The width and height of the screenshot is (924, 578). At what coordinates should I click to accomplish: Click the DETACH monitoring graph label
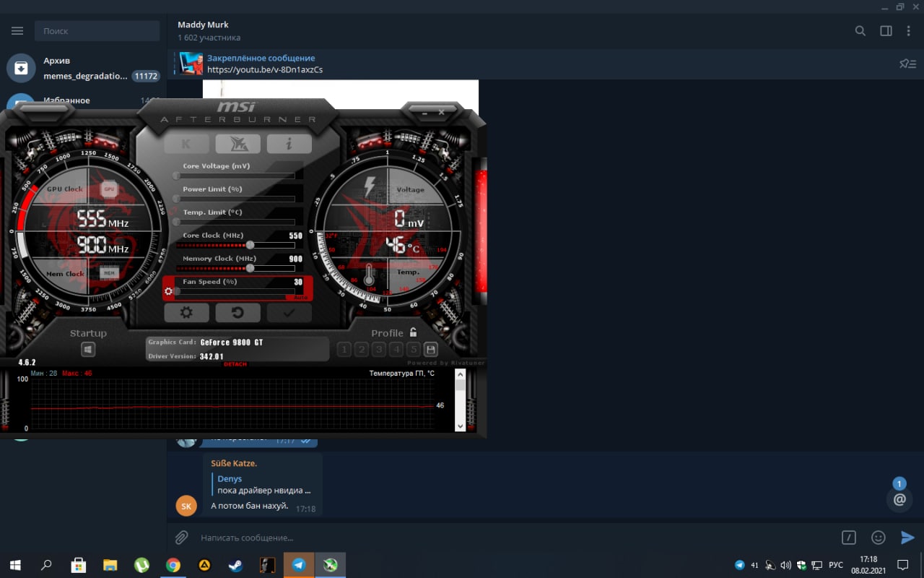(x=235, y=364)
